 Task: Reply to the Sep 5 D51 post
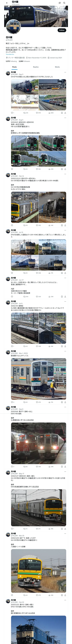coord(12,113)
